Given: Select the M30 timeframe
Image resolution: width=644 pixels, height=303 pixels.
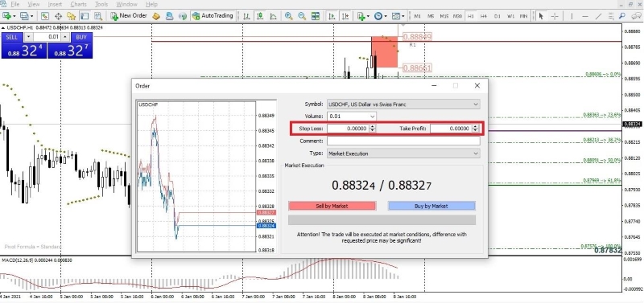Looking at the screenshot, I should (x=457, y=16).
